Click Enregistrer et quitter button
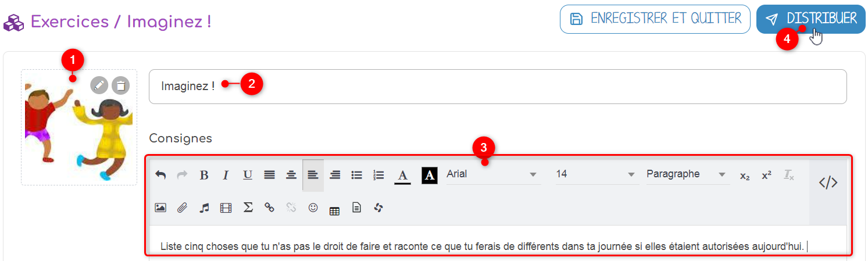 (655, 19)
